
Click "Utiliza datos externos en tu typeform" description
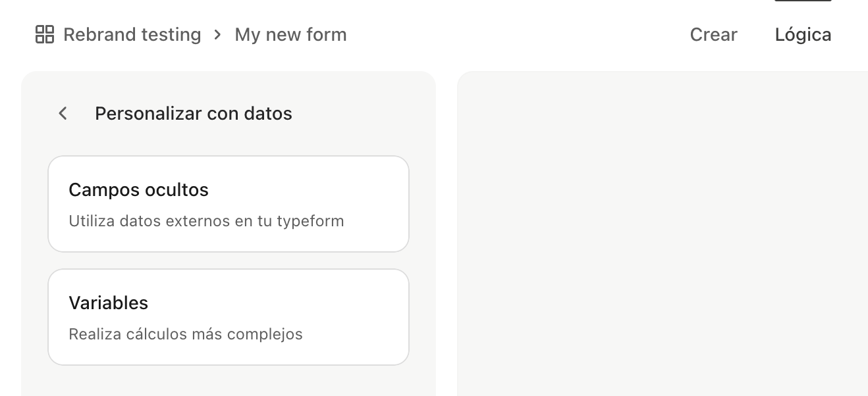(x=206, y=221)
